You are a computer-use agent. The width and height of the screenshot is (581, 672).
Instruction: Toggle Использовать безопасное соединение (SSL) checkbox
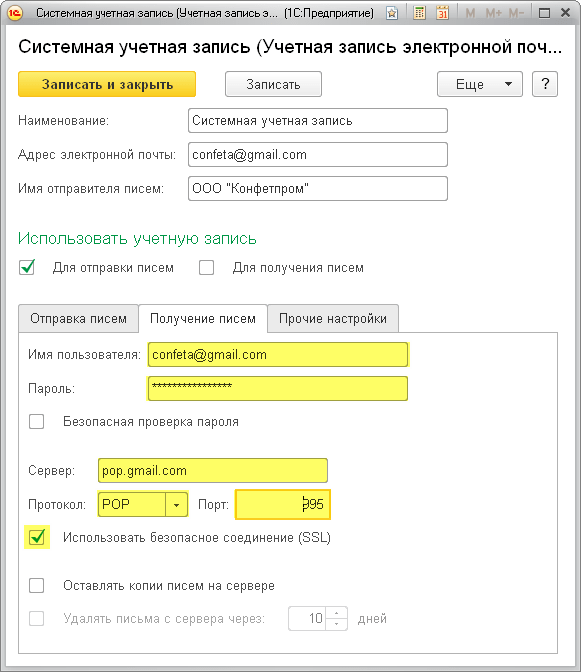tap(37, 537)
